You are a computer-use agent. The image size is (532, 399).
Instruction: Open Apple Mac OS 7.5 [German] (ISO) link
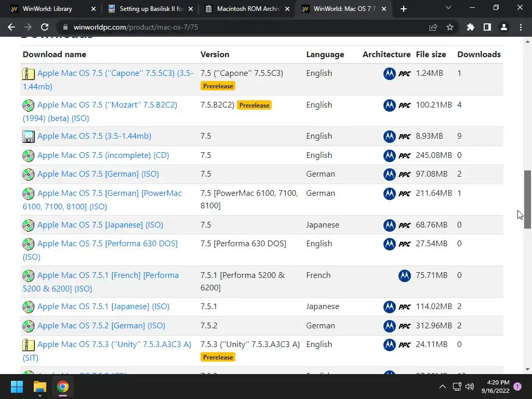(x=98, y=174)
